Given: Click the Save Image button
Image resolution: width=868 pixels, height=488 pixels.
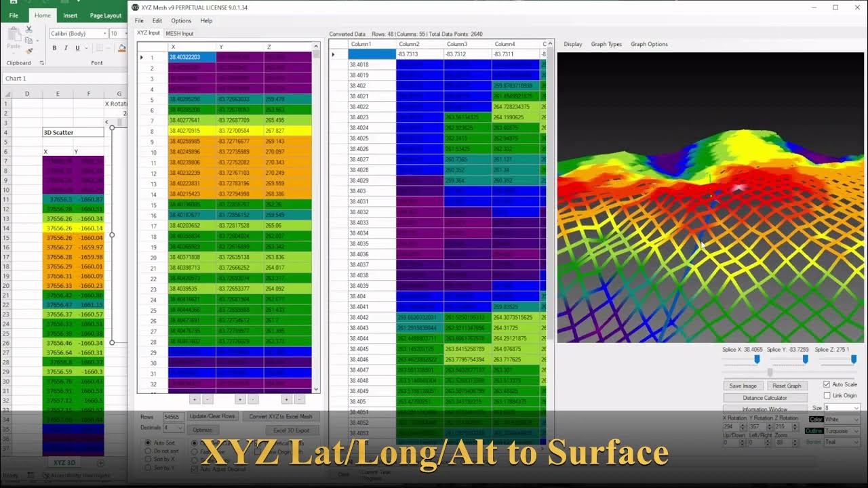Looking at the screenshot, I should (x=743, y=386).
